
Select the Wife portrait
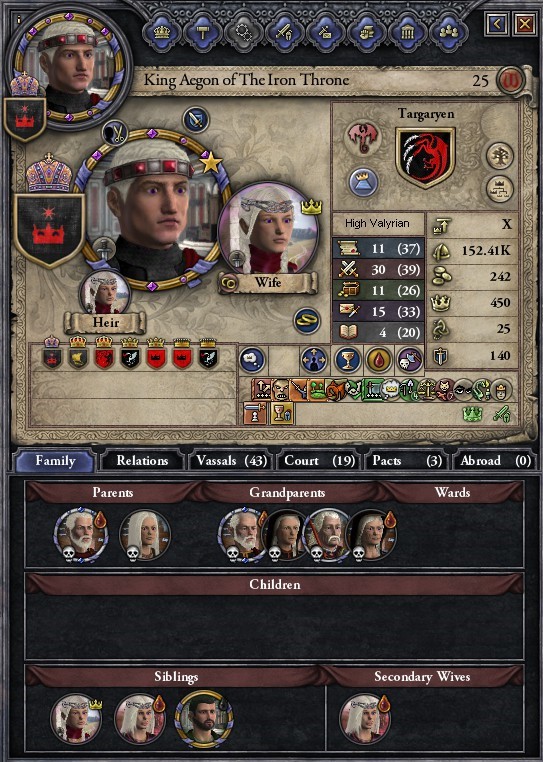[268, 228]
